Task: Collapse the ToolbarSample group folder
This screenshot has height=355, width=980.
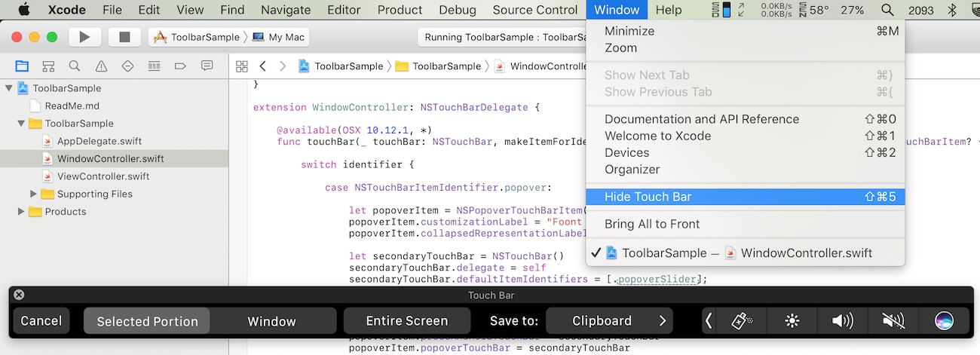Action: pos(21,124)
